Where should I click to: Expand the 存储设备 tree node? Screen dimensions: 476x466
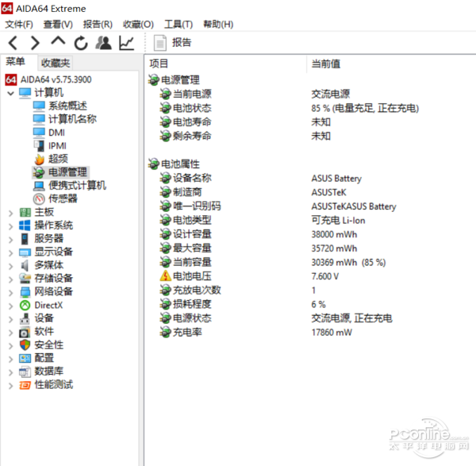11,279
